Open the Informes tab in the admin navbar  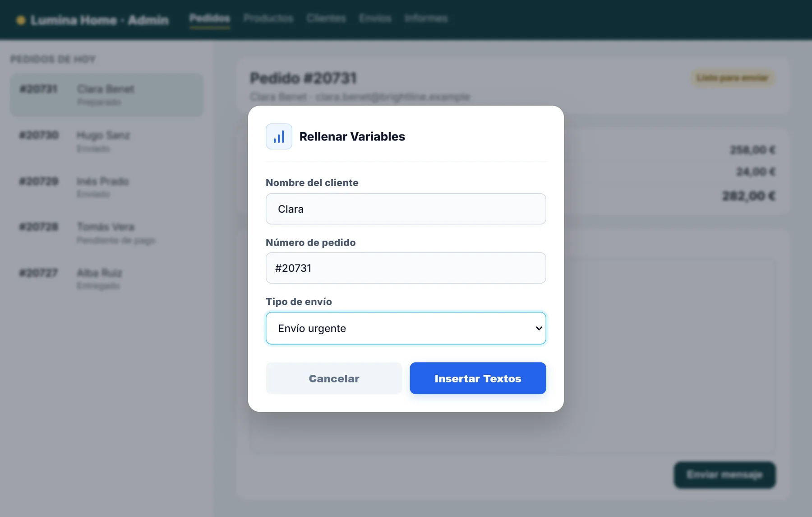426,19
